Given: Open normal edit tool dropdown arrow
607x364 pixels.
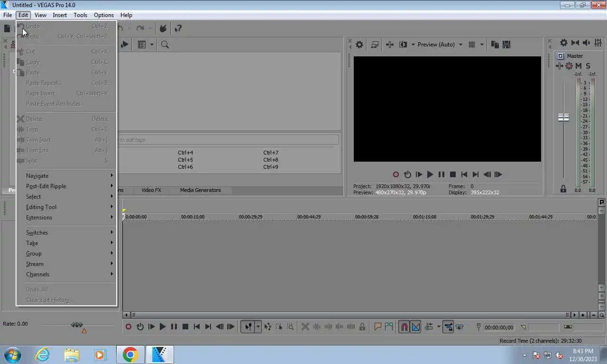Looking at the screenshot, I should (258, 327).
